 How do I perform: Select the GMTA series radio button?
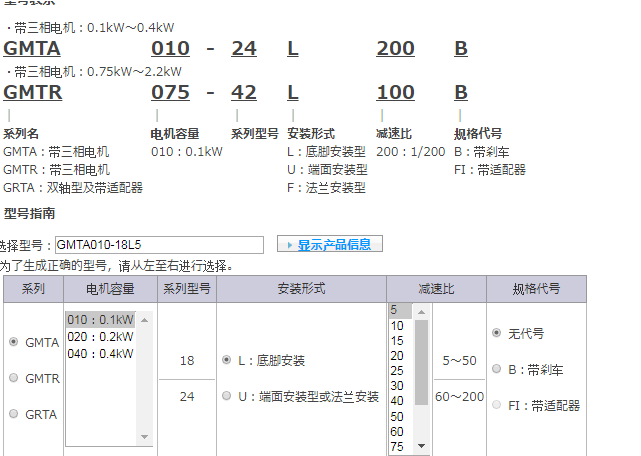pos(13,341)
